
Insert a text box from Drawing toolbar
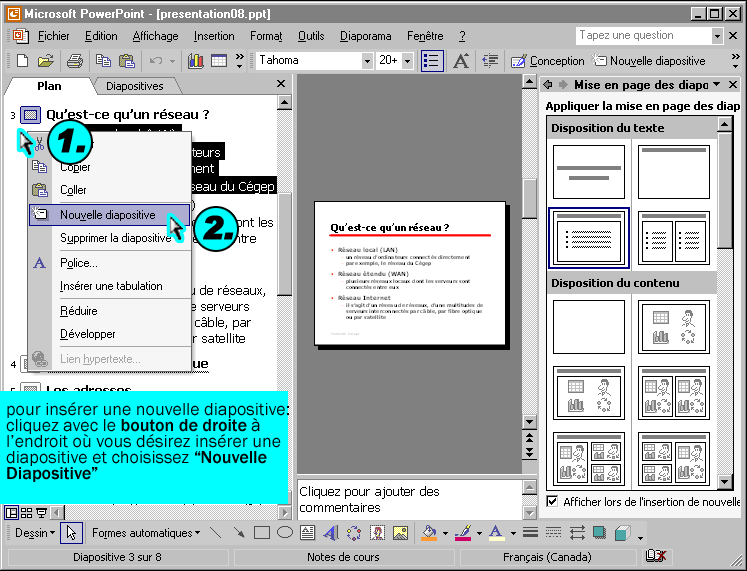[x=307, y=532]
